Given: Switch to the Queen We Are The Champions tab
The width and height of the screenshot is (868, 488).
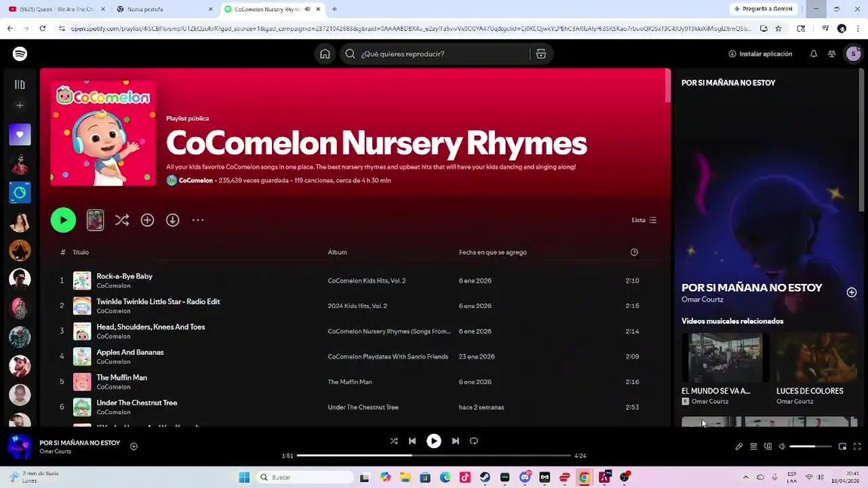Looking at the screenshot, I should (56, 9).
